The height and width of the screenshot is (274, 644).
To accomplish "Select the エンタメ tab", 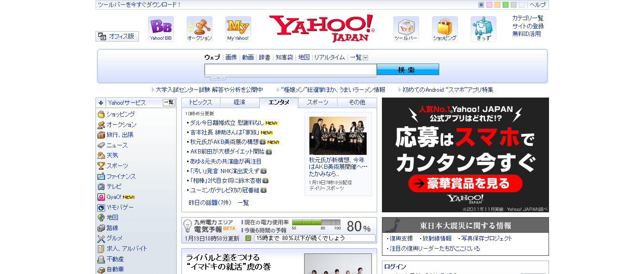I will (279, 102).
